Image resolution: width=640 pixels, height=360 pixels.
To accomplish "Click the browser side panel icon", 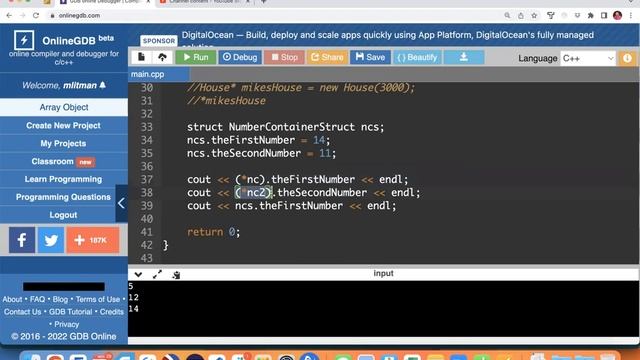I will 604,16.
